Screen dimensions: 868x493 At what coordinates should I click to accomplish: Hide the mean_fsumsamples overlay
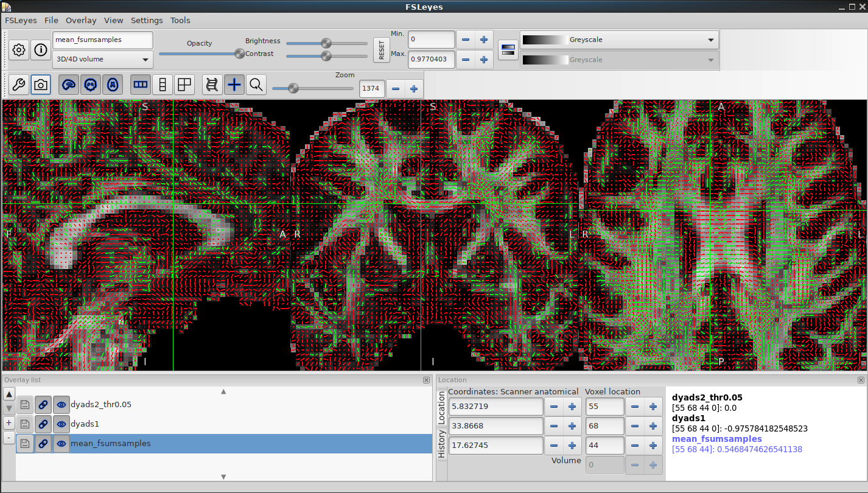(x=61, y=444)
